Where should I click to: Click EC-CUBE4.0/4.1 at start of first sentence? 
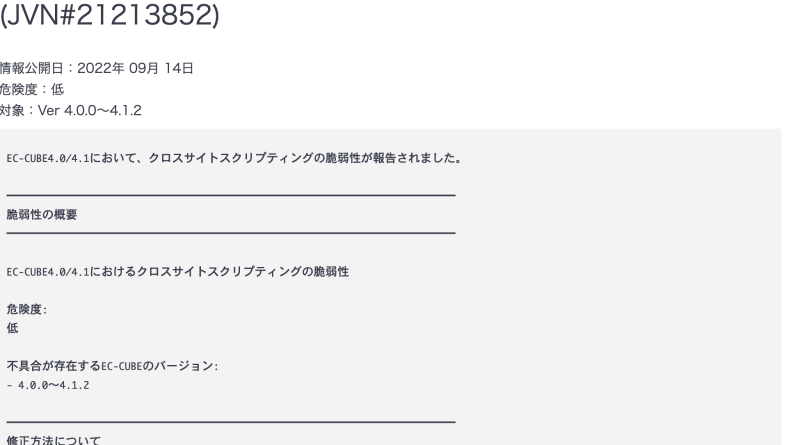pyautogui.click(x=48, y=158)
